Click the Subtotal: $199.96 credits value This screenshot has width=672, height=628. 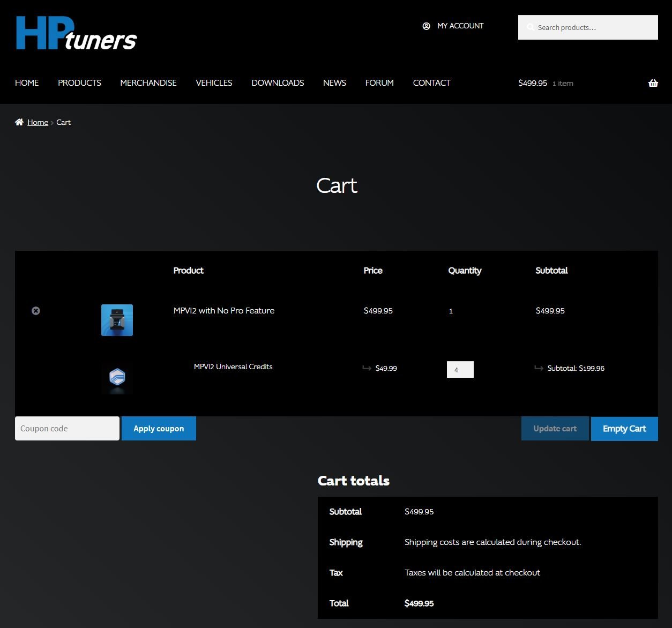tap(576, 369)
